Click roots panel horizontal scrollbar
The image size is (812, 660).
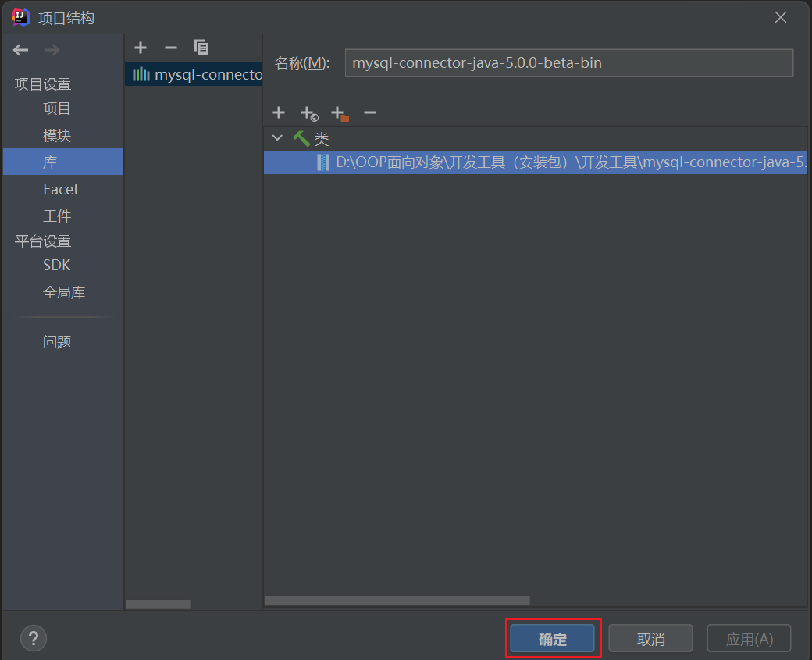(x=397, y=601)
